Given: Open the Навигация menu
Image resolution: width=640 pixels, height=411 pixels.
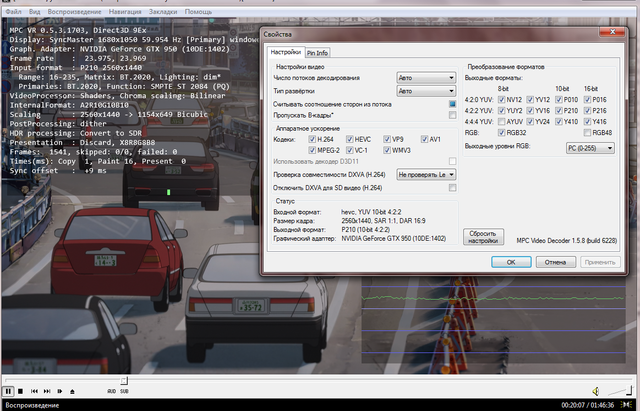Looking at the screenshot, I should coord(125,12).
